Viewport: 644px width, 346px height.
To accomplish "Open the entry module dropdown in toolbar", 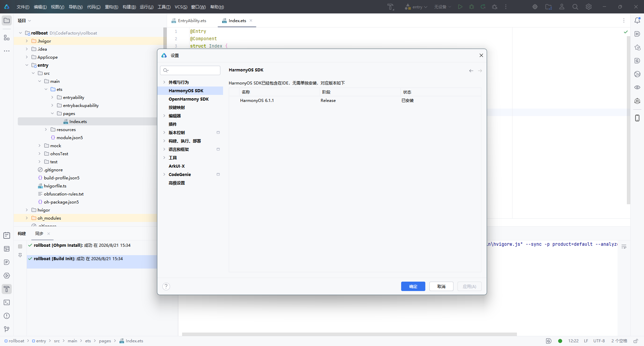I will click(416, 7).
